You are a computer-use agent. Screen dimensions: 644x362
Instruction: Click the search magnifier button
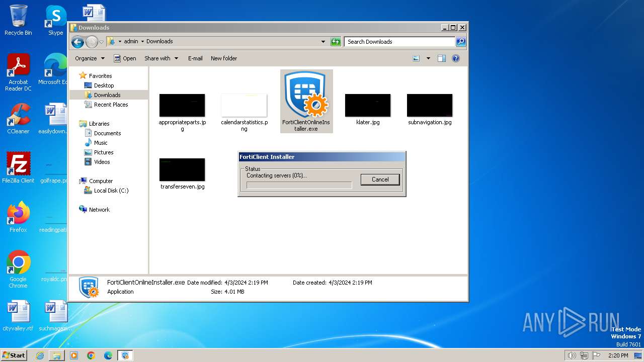click(461, 42)
